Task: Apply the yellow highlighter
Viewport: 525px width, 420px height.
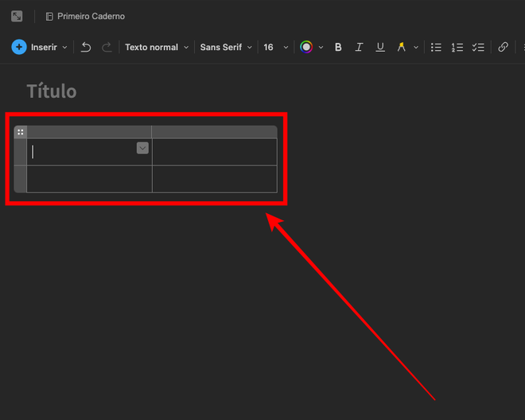Action: pyautogui.click(x=401, y=47)
